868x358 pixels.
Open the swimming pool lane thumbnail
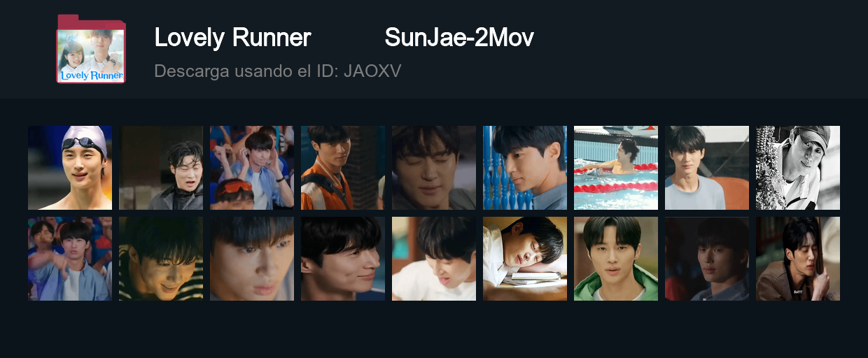click(616, 168)
